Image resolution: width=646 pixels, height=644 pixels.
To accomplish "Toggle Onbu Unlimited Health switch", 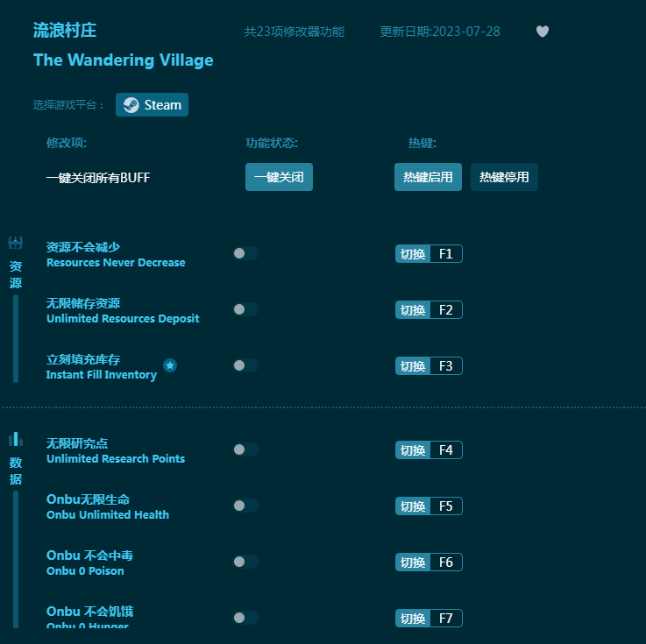I will tap(245, 506).
